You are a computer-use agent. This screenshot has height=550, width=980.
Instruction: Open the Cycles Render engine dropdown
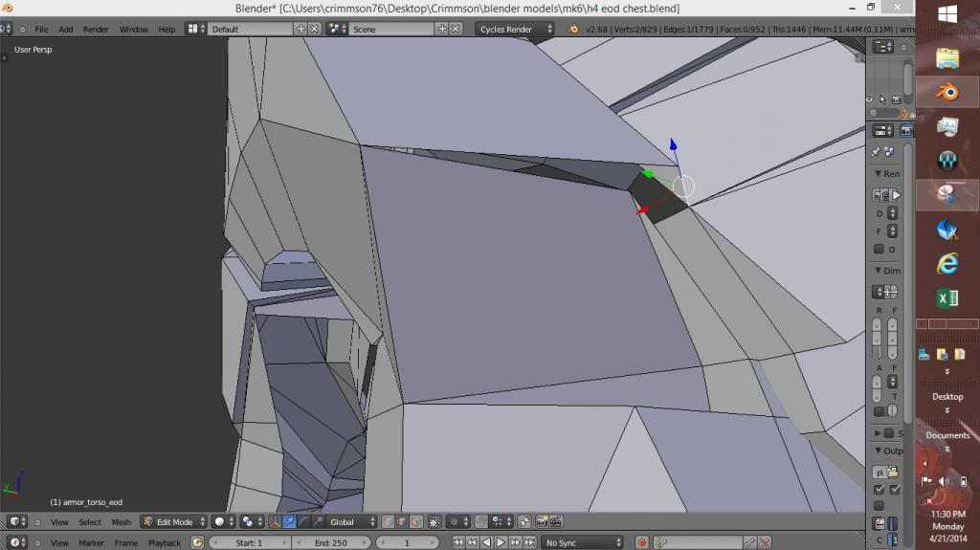515,30
